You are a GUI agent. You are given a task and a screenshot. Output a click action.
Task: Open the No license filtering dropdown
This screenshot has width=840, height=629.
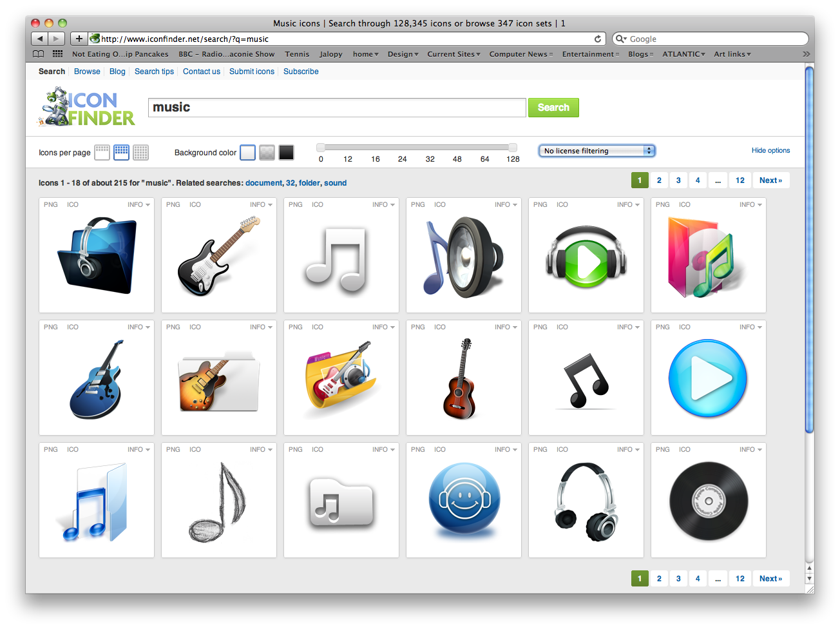[597, 150]
